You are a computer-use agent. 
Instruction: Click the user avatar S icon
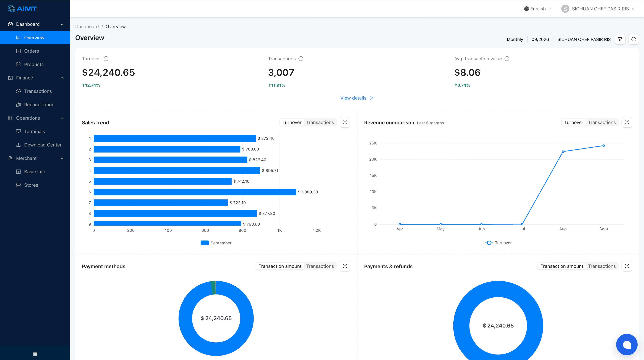point(565,9)
